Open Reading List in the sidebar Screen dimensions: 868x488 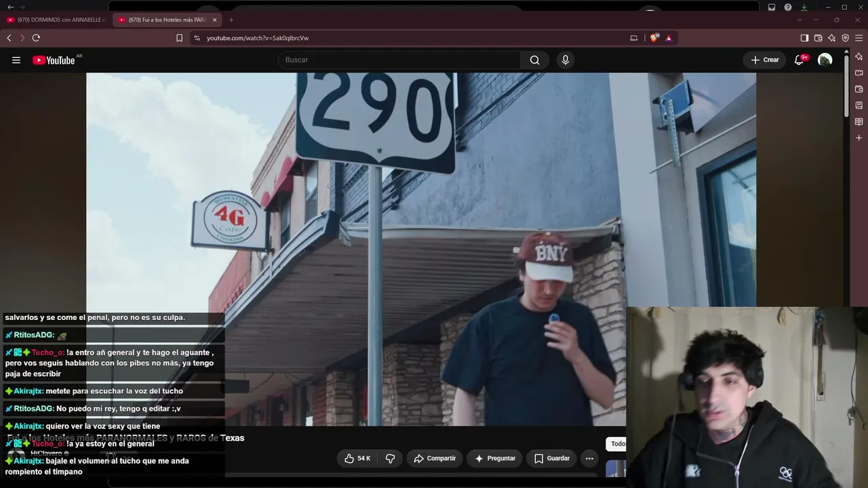(x=859, y=121)
